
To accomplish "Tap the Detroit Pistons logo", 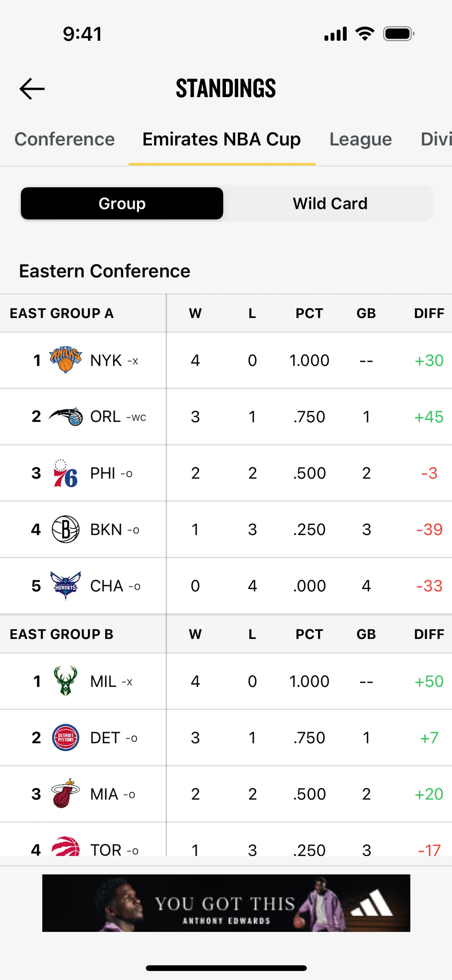I will (65, 737).
